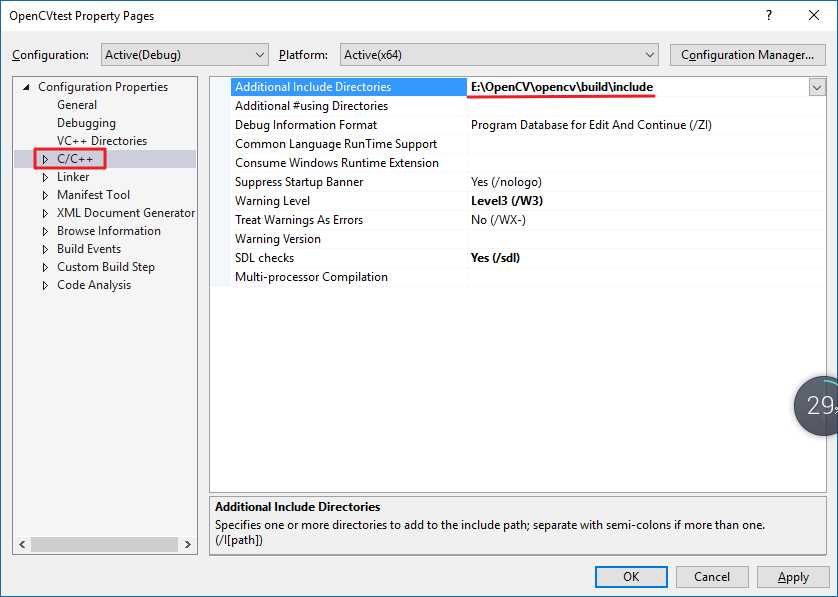The image size is (838, 597).
Task: Open the Configuration dropdown
Action: pos(184,55)
